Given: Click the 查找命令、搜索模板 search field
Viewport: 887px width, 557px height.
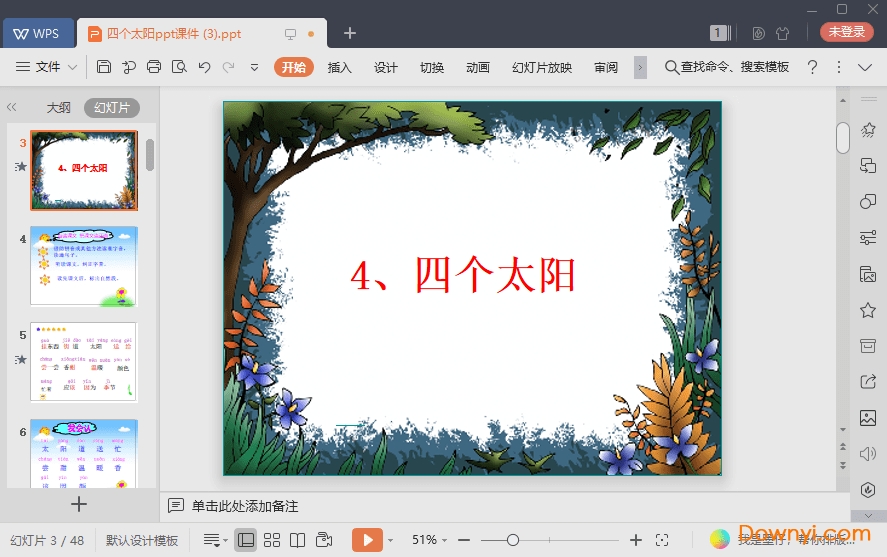Looking at the screenshot, I should click(727, 67).
